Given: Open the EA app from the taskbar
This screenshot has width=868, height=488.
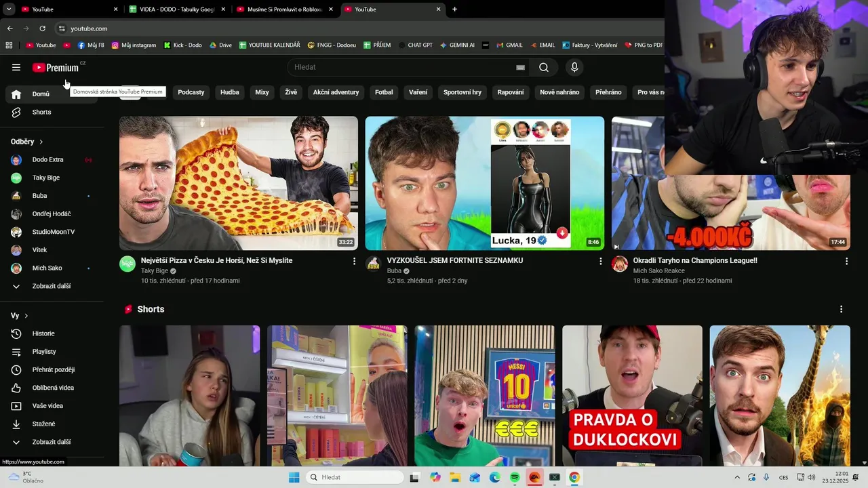Looking at the screenshot, I should [x=534, y=477].
